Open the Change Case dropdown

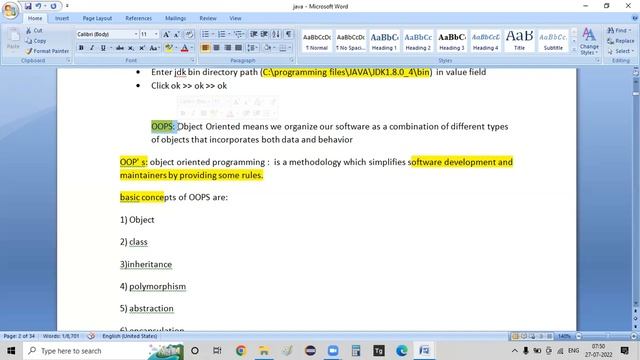154,48
